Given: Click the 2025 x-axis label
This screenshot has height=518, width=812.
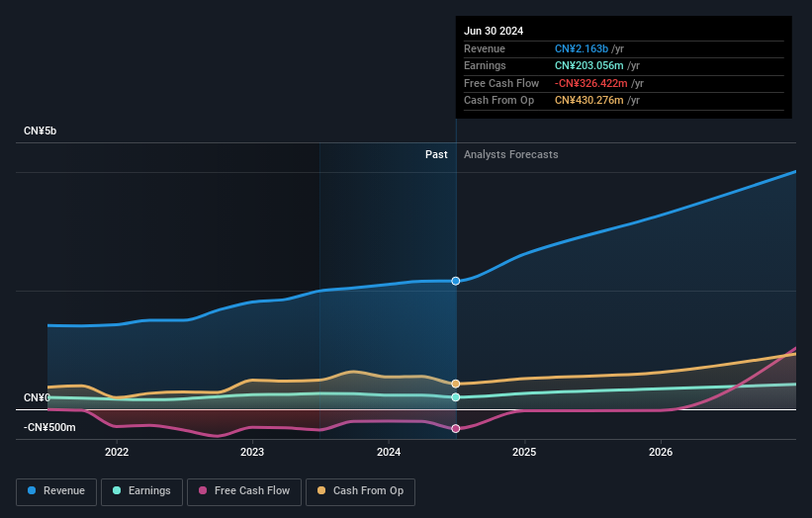Looking at the screenshot, I should 524,452.
